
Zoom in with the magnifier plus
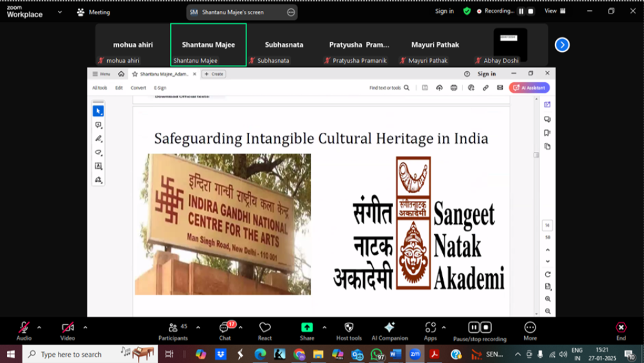548,299
